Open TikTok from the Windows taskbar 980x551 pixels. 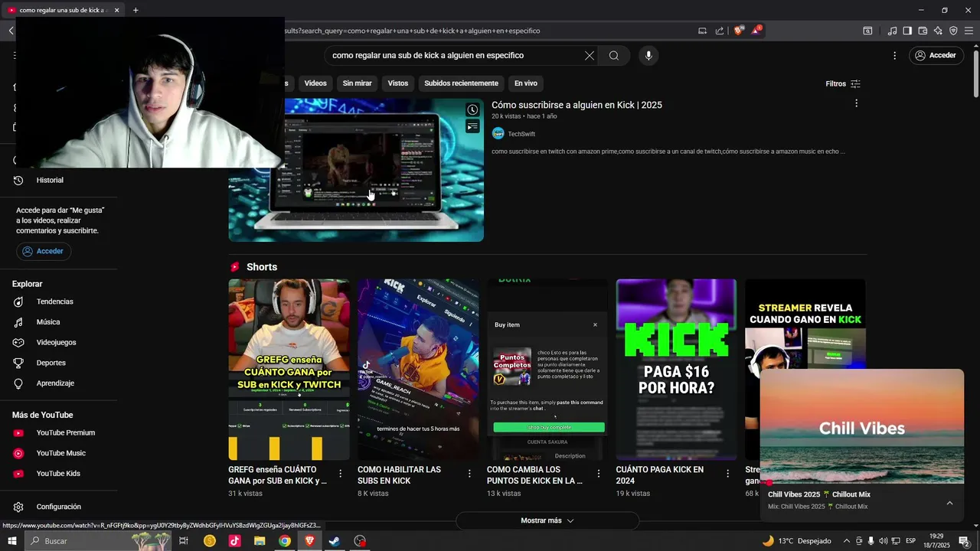234,541
